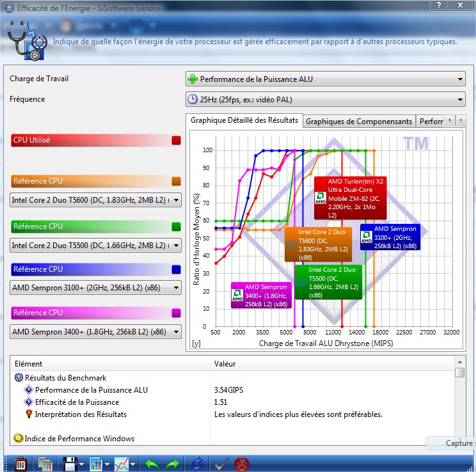Open the options mixer icon in bottom toolbar
The image size is (476, 472).
click(20, 464)
